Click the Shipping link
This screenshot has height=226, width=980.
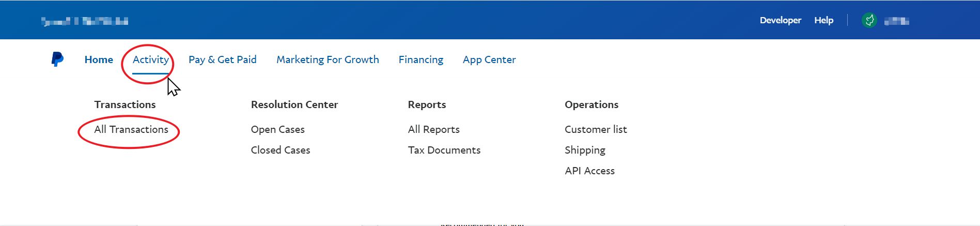(585, 150)
